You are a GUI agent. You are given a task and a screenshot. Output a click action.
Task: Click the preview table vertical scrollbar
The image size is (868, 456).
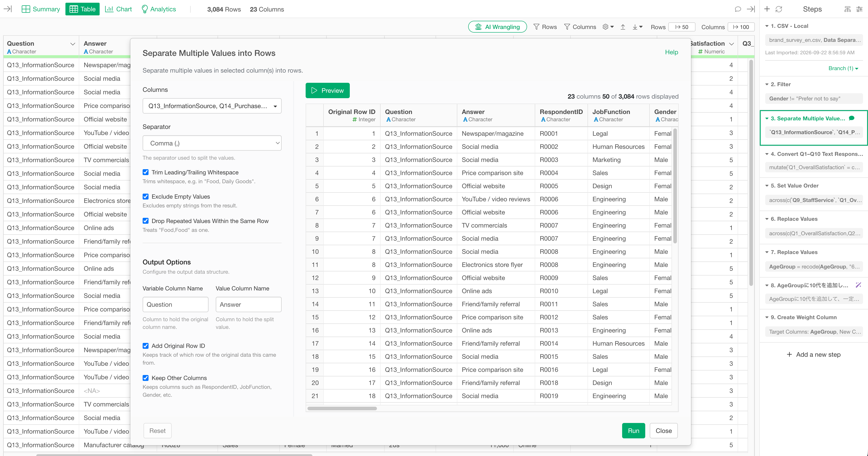(675, 186)
